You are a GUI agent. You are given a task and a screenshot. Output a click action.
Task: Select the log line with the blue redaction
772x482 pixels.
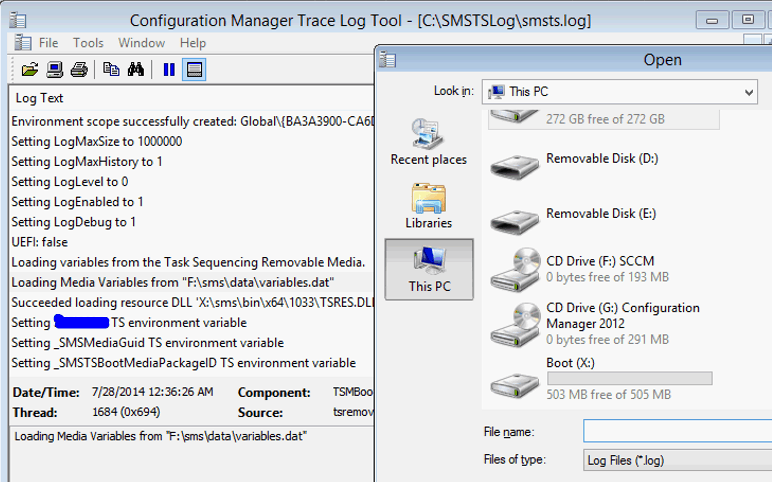[192, 322]
